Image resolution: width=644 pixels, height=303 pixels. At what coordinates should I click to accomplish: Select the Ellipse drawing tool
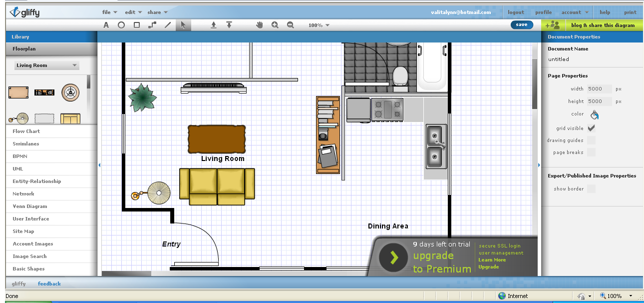click(121, 25)
